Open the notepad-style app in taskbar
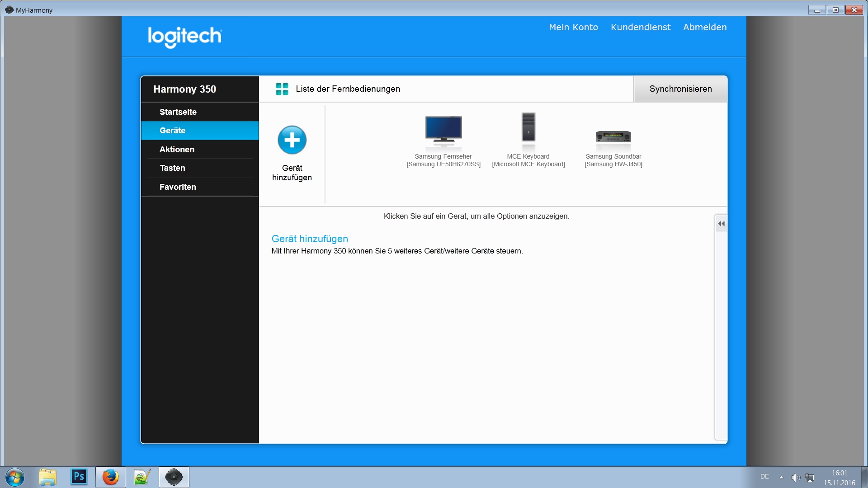This screenshot has height=488, width=868. pyautogui.click(x=142, y=477)
